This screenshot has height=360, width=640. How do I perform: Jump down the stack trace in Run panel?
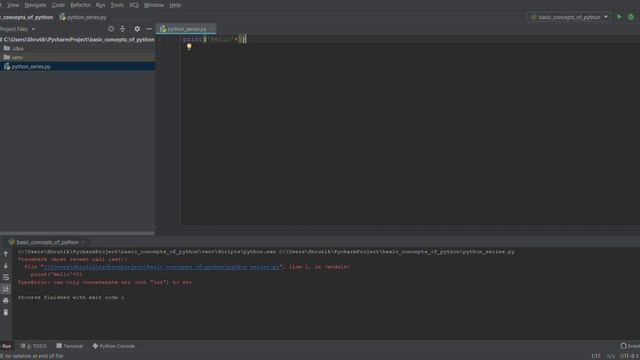click(6, 266)
